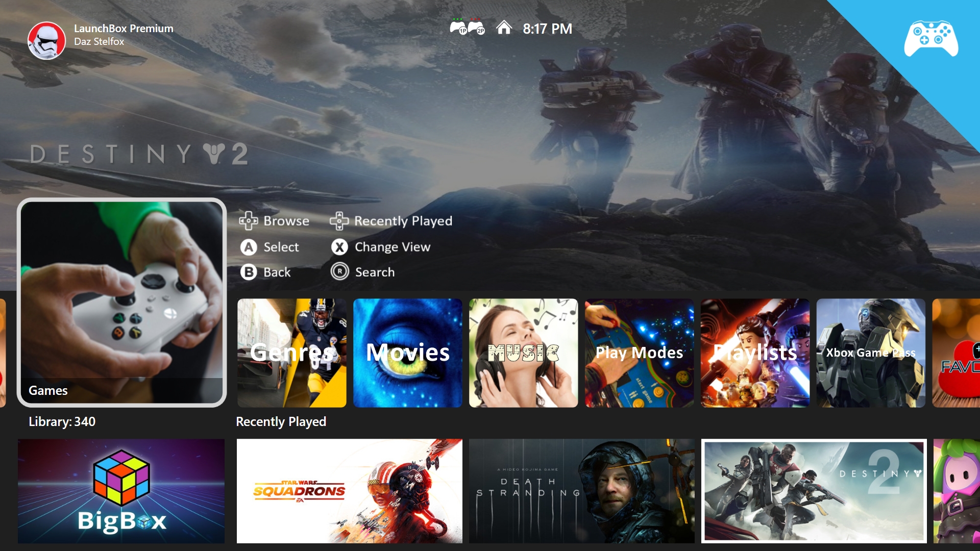The width and height of the screenshot is (980, 551).
Task: Select the BigBox logo tile
Action: click(x=121, y=491)
